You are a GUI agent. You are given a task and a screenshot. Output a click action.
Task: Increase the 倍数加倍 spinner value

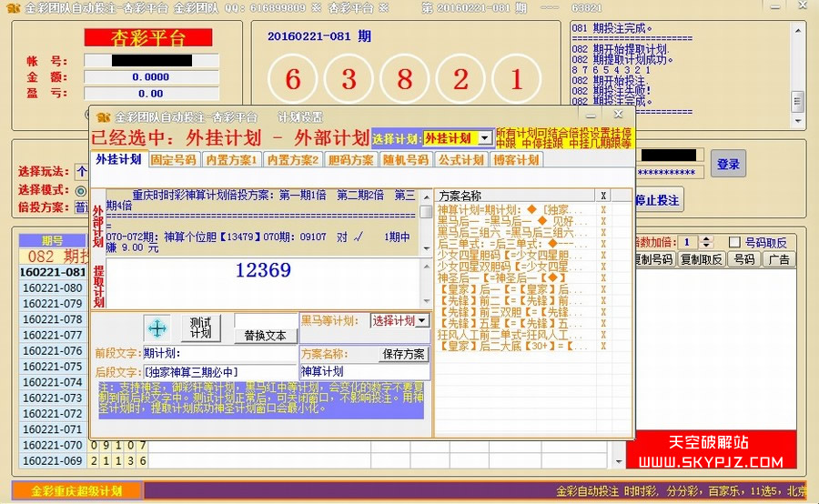(x=707, y=239)
